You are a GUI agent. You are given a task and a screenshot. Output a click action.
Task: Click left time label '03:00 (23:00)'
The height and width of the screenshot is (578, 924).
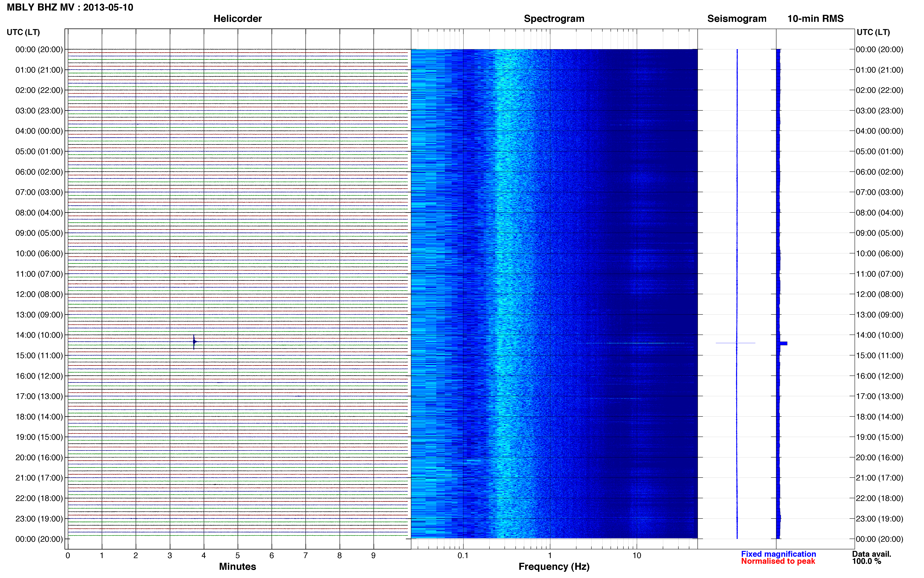pos(39,110)
